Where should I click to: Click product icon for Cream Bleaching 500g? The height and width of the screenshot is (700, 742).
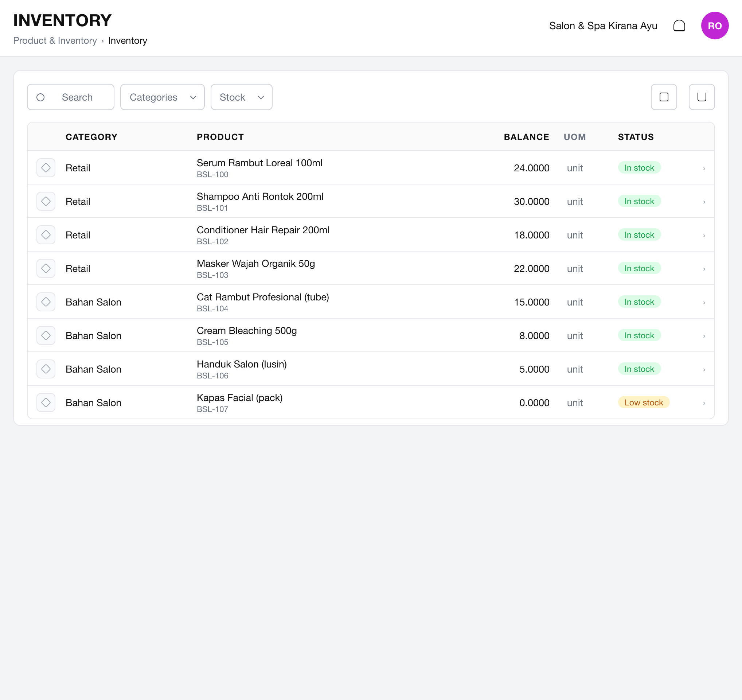pyautogui.click(x=46, y=335)
